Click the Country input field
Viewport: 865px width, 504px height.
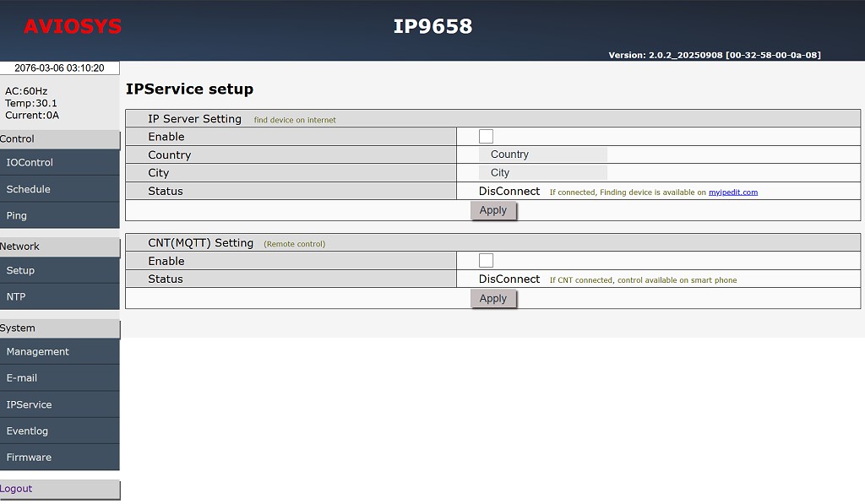[x=542, y=154]
